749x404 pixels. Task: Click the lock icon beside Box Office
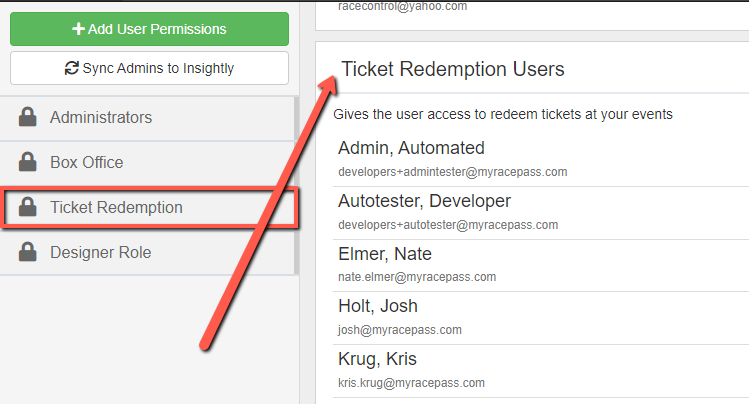[x=28, y=162]
